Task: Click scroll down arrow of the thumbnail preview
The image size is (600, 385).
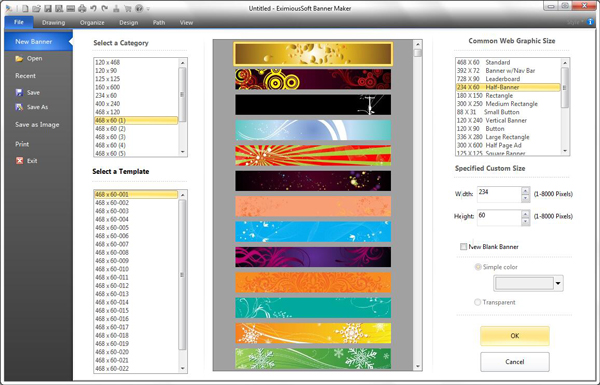Action: point(417,367)
